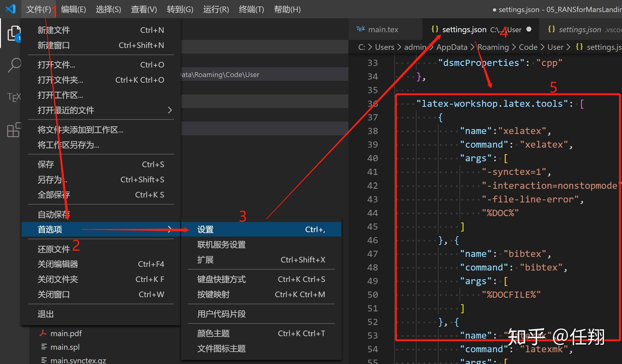
Task: Expand the 打开最近的文件 submenu chevron
Action: (170, 110)
